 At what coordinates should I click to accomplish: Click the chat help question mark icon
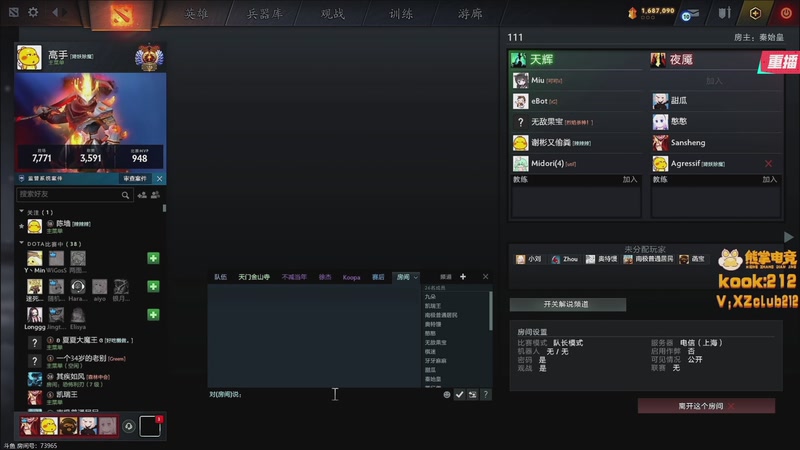486,394
